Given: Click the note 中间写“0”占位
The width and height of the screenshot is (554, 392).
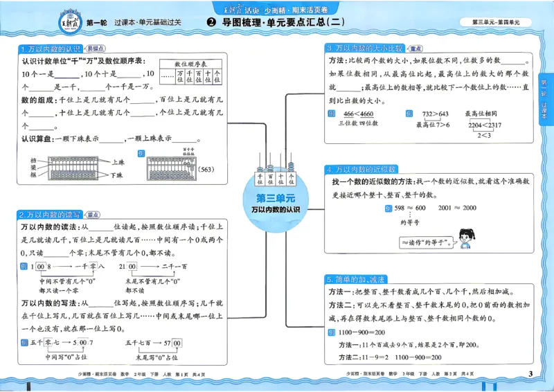Looking at the screenshot, I should tap(66, 357).
